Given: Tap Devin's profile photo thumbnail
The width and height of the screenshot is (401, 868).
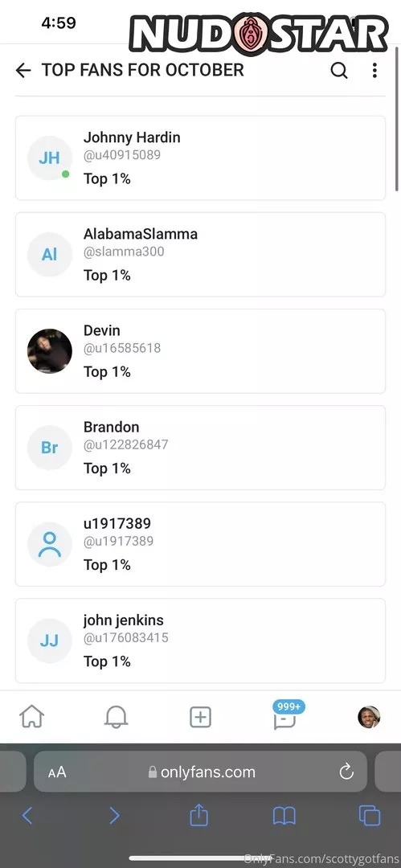Looking at the screenshot, I should [x=50, y=351].
